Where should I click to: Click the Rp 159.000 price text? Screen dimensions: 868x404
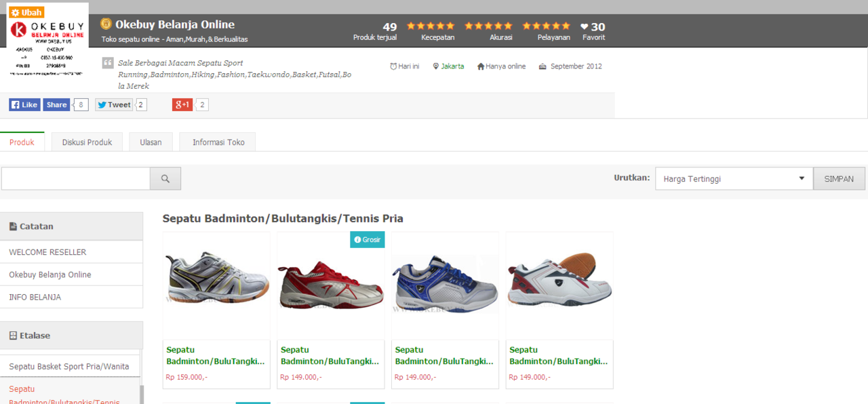tap(186, 377)
